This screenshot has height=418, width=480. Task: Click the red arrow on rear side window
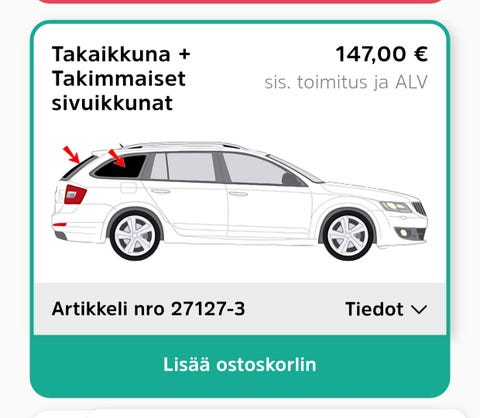[117, 158]
